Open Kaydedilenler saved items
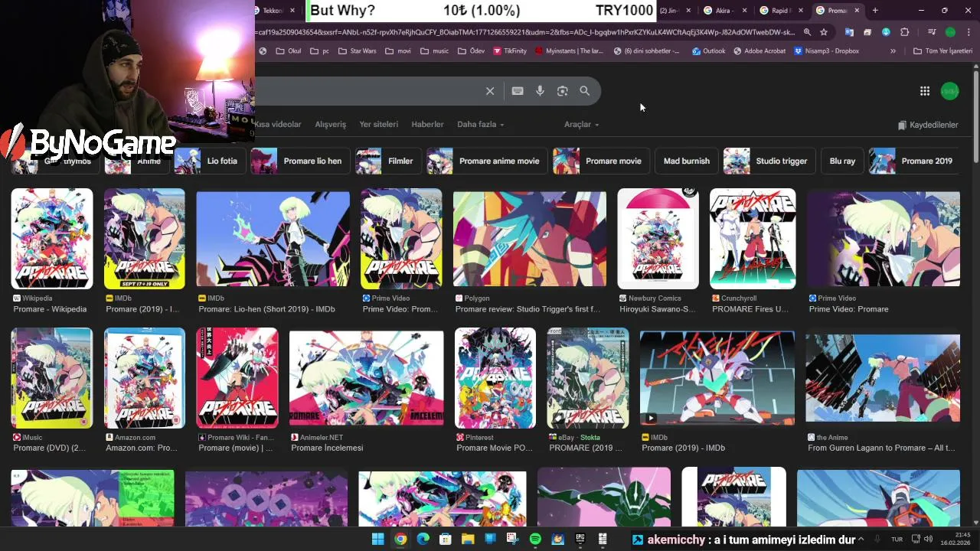This screenshot has width=980, height=551. coord(928,125)
